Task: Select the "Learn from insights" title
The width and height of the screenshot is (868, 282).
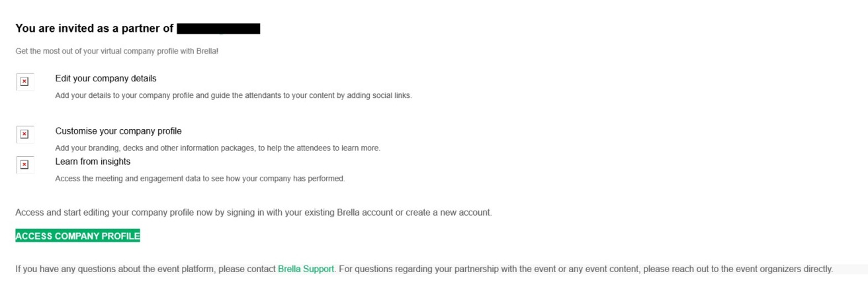Action: pos(93,162)
